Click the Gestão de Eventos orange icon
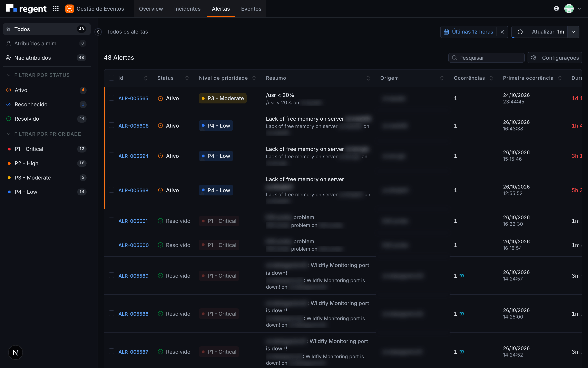This screenshot has height=368, width=588. pos(69,9)
